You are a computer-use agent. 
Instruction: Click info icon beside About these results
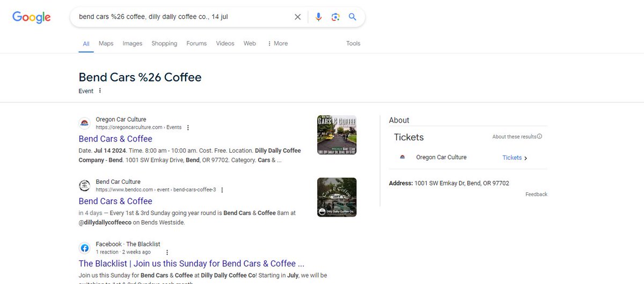click(x=539, y=137)
